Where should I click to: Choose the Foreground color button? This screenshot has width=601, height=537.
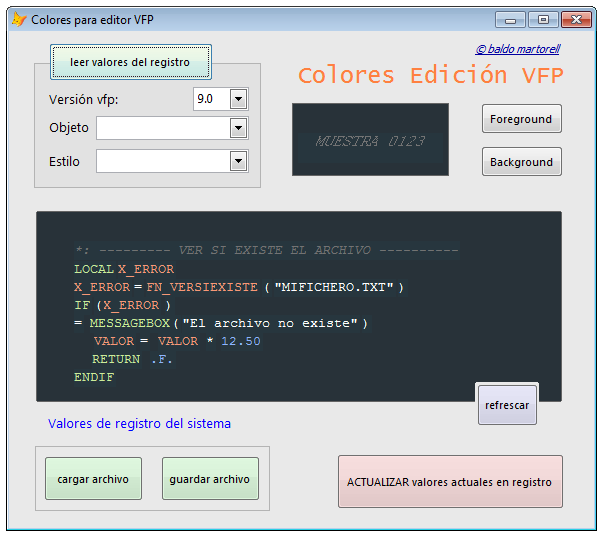pyautogui.click(x=522, y=119)
